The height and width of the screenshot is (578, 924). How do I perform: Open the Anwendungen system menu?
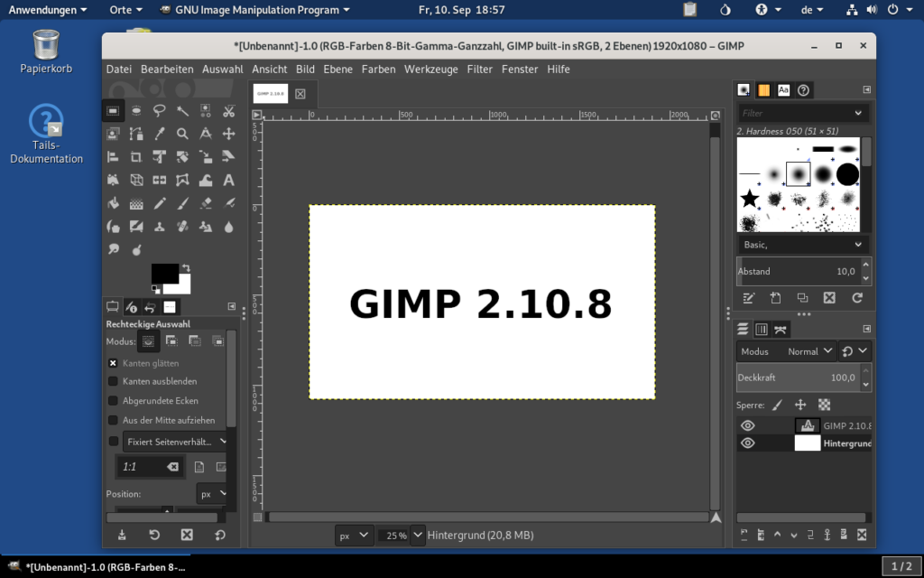[x=48, y=9]
